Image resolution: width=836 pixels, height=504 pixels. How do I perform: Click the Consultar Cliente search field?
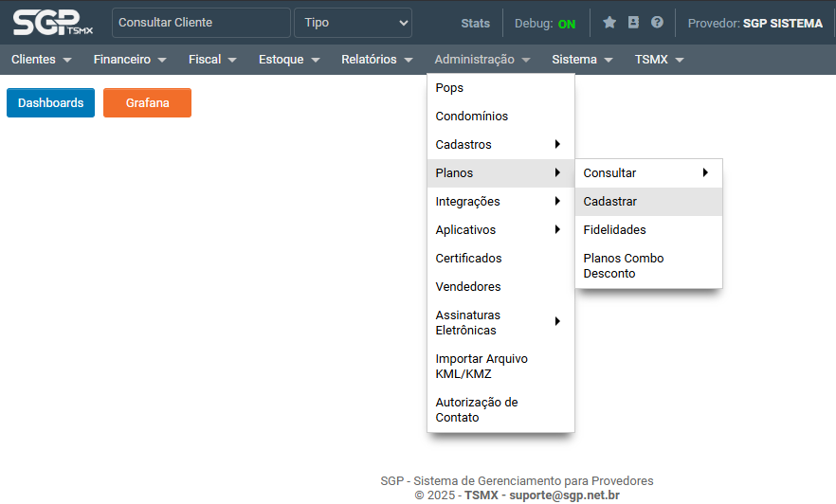(200, 23)
